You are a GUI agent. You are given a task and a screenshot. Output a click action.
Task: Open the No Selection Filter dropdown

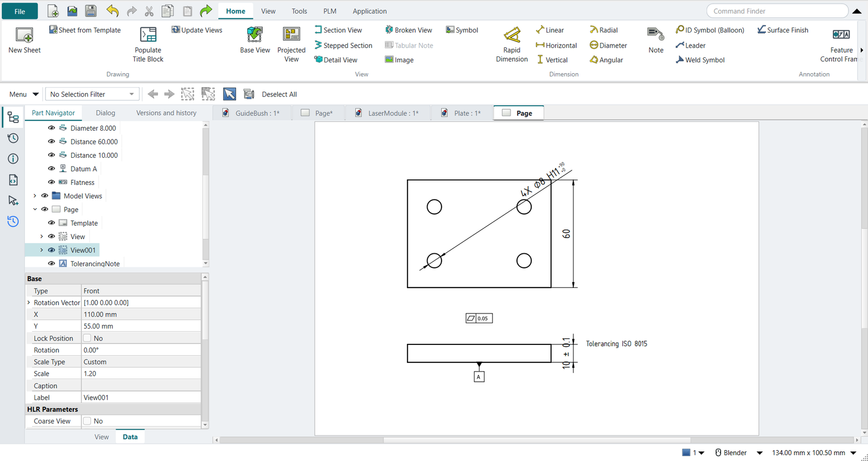click(92, 94)
